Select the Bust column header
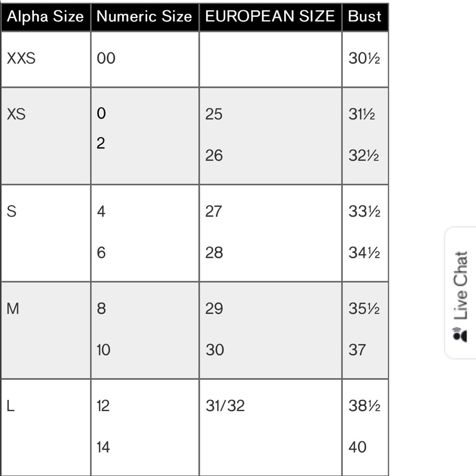 click(364, 16)
